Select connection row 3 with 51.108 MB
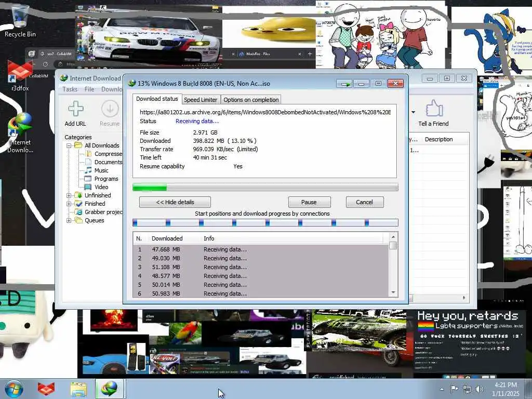This screenshot has width=532, height=399. pos(261,267)
